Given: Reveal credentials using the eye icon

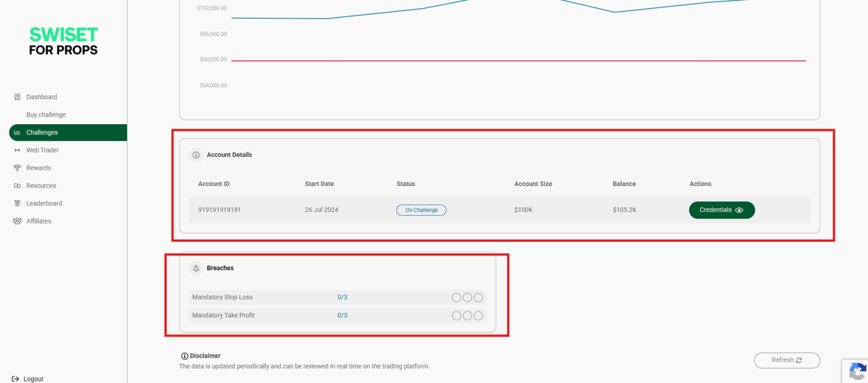Looking at the screenshot, I should click(x=739, y=211).
